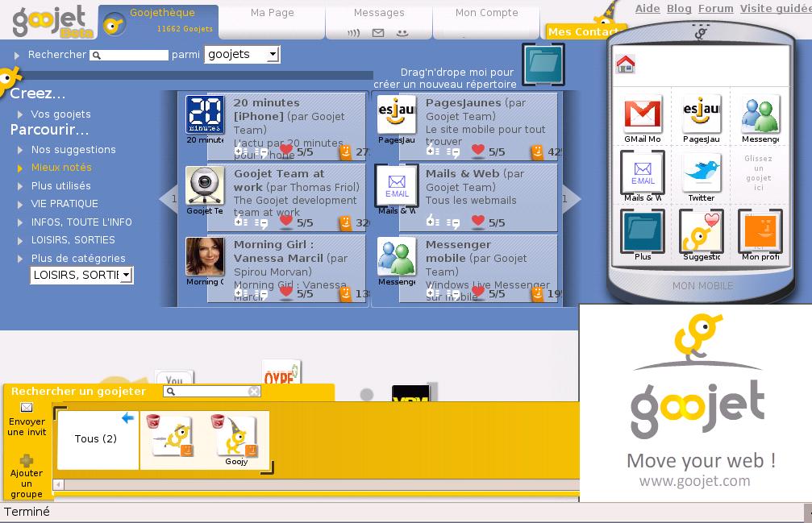Click Envoyer une invit button
812x523 pixels.
coord(27,420)
